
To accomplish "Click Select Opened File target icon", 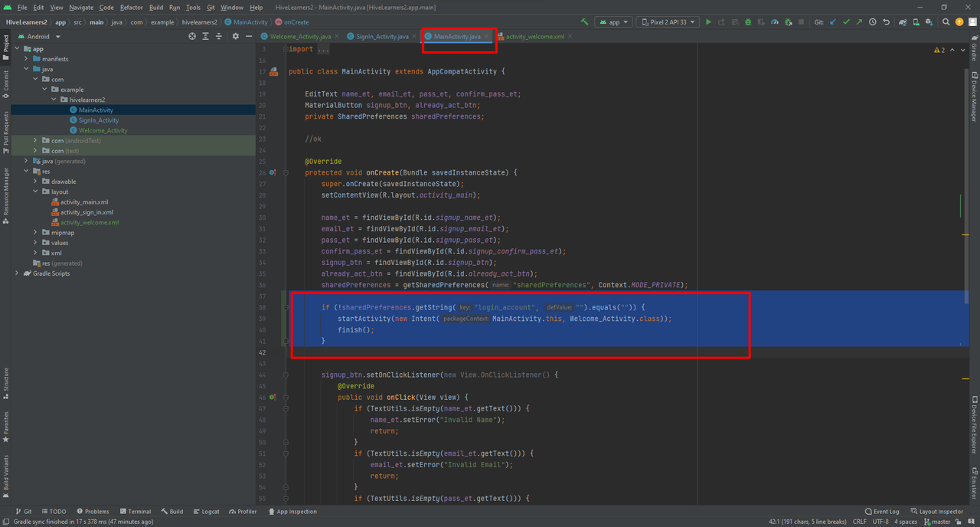I will [x=192, y=36].
